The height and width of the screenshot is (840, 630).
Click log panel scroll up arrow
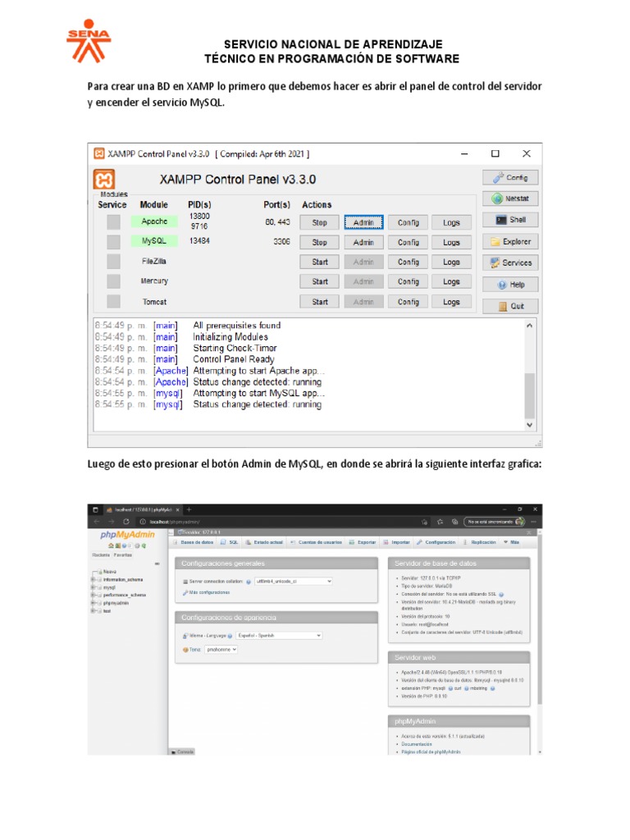pos(529,325)
